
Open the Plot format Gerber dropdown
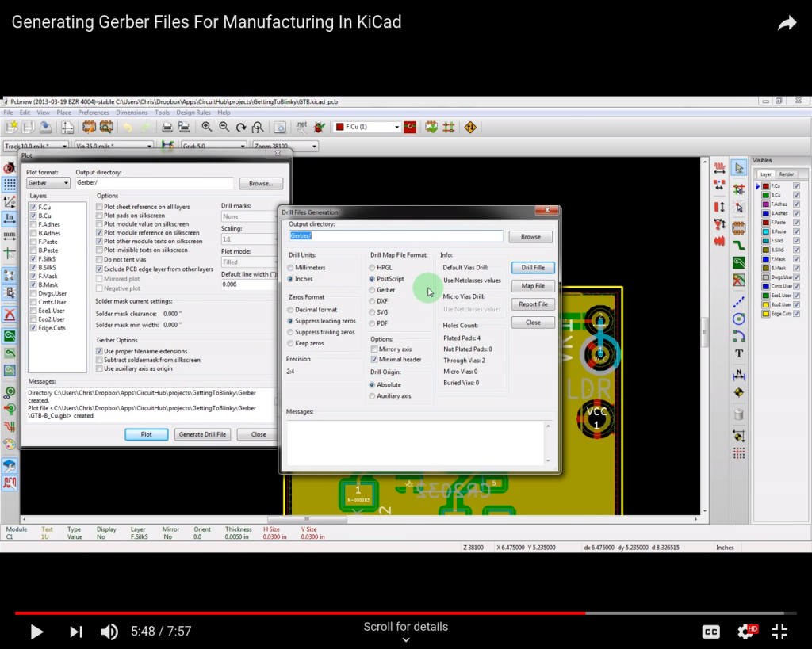(x=48, y=183)
